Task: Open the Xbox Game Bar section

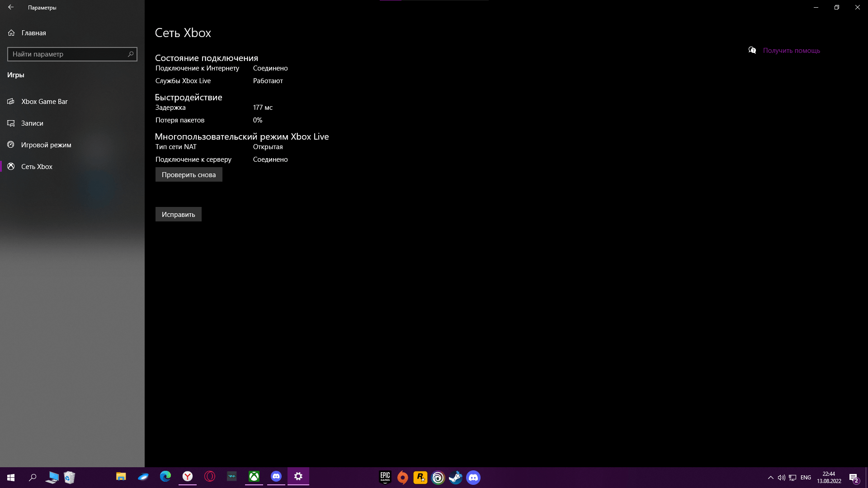Action: click(x=72, y=102)
